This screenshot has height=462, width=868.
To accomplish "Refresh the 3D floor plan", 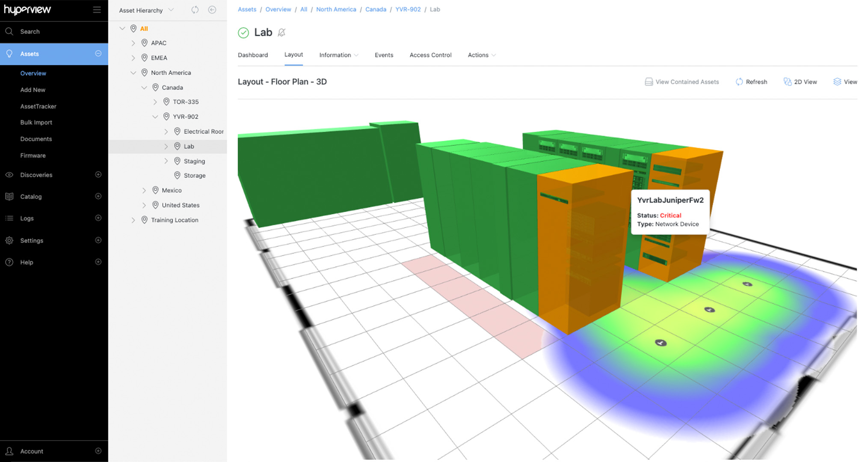I will (x=751, y=82).
